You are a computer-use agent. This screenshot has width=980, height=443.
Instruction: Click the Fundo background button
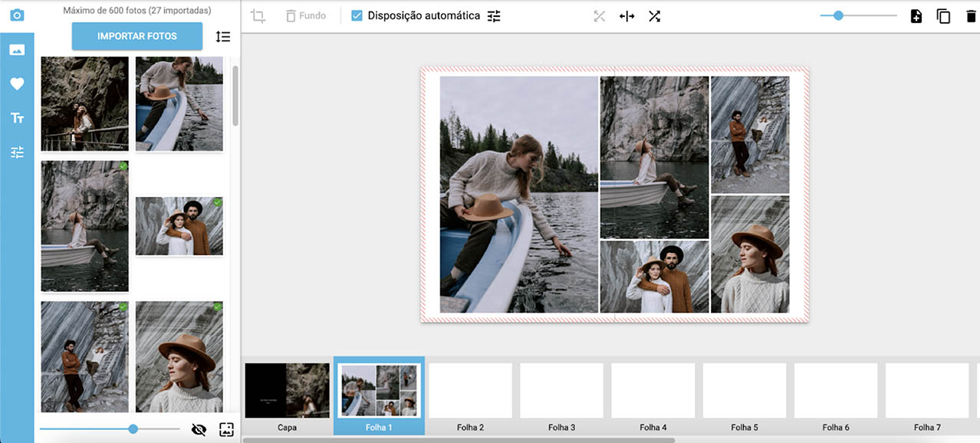click(305, 16)
